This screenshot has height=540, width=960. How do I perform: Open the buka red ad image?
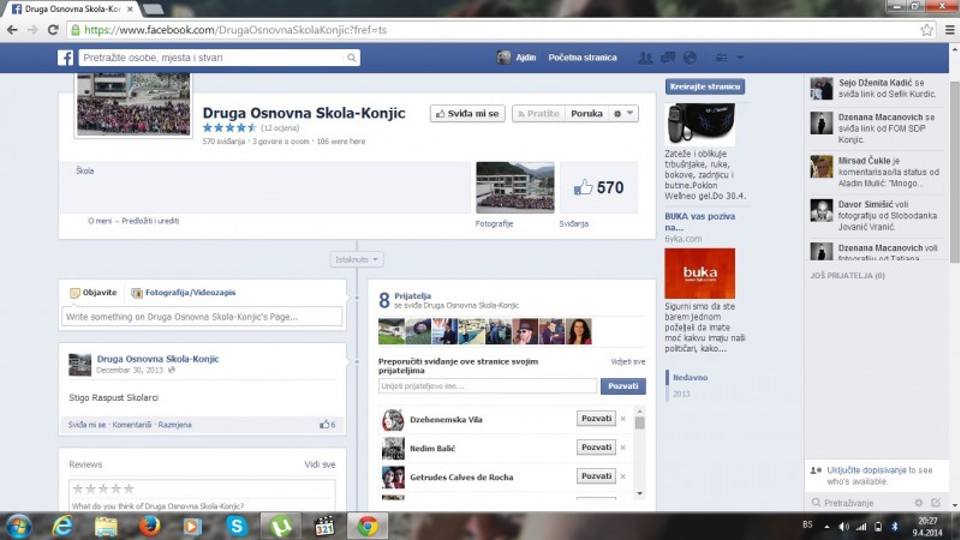point(700,273)
